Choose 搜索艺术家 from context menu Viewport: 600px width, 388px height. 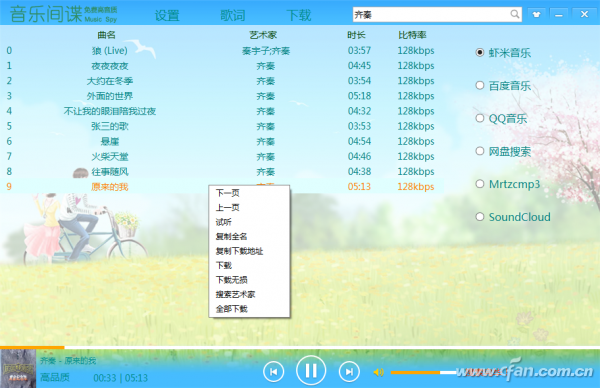249,294
